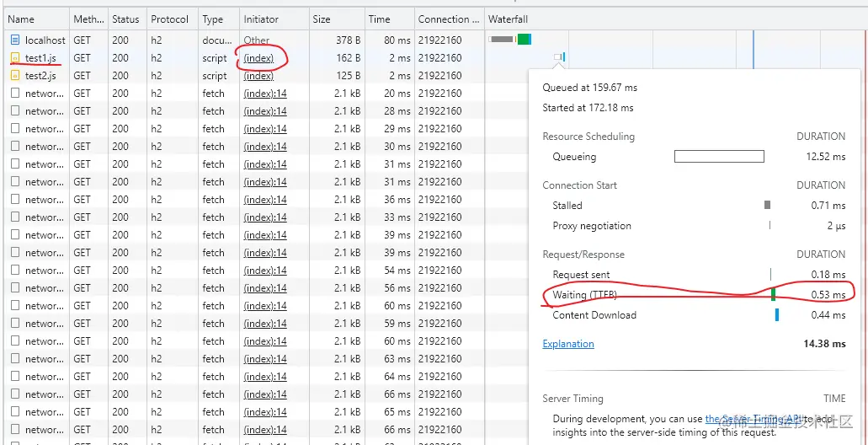The image size is (868, 445).
Task: Click the blue Content Download bar
Action: tap(777, 314)
